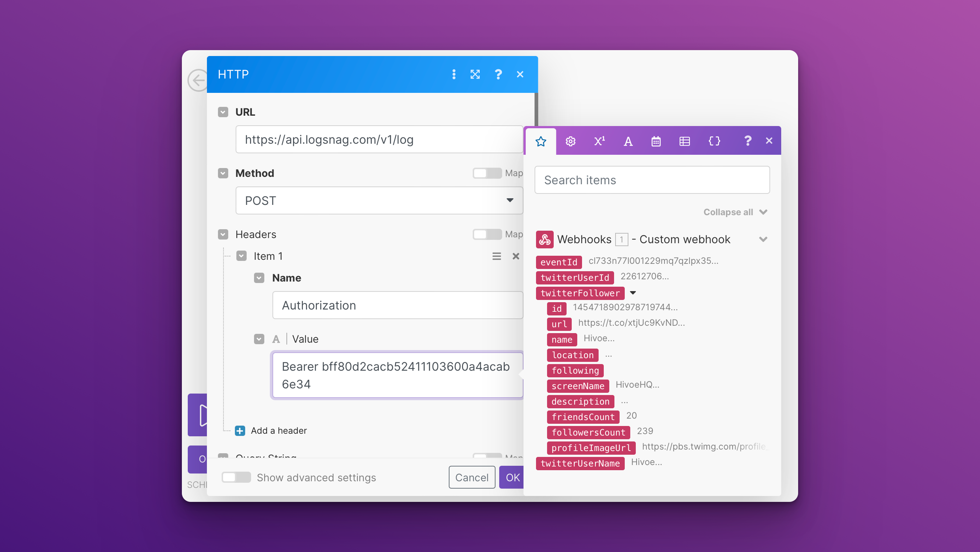Open HTTP module help question mark
Viewport: 980px width, 552px height.
(x=498, y=74)
